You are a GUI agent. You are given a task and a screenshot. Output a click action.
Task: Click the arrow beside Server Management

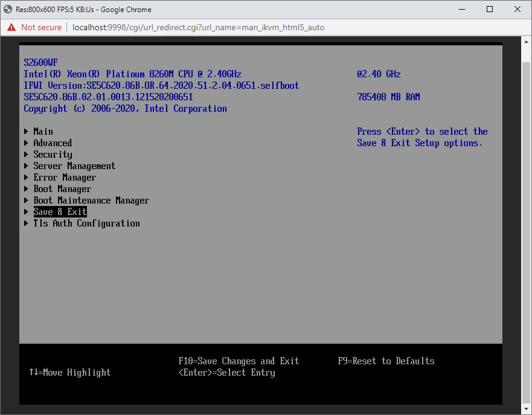pos(26,166)
